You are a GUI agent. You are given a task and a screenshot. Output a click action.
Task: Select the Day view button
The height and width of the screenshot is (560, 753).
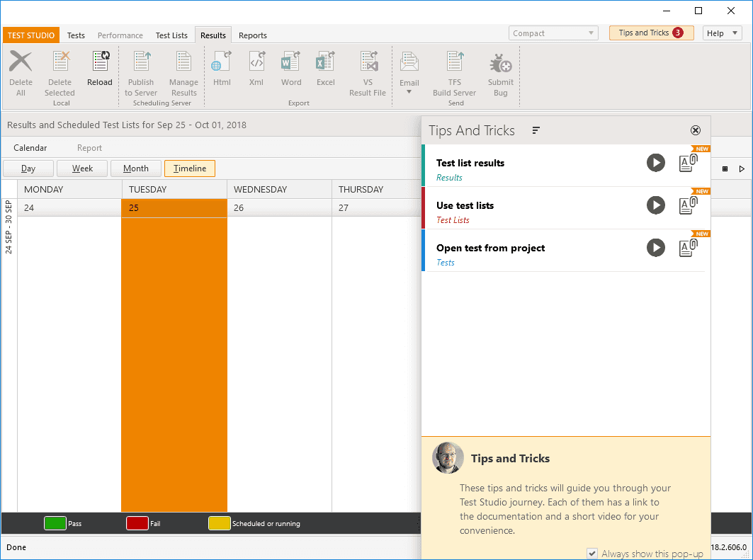tap(28, 168)
